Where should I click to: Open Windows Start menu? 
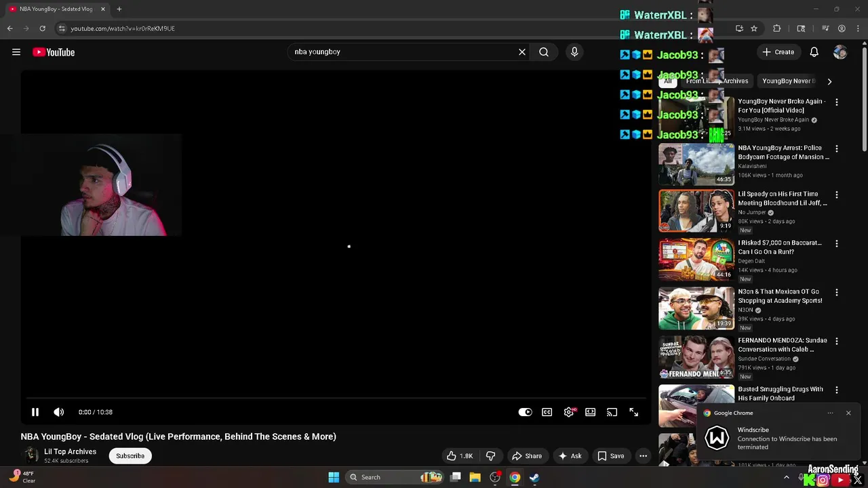tap(334, 477)
